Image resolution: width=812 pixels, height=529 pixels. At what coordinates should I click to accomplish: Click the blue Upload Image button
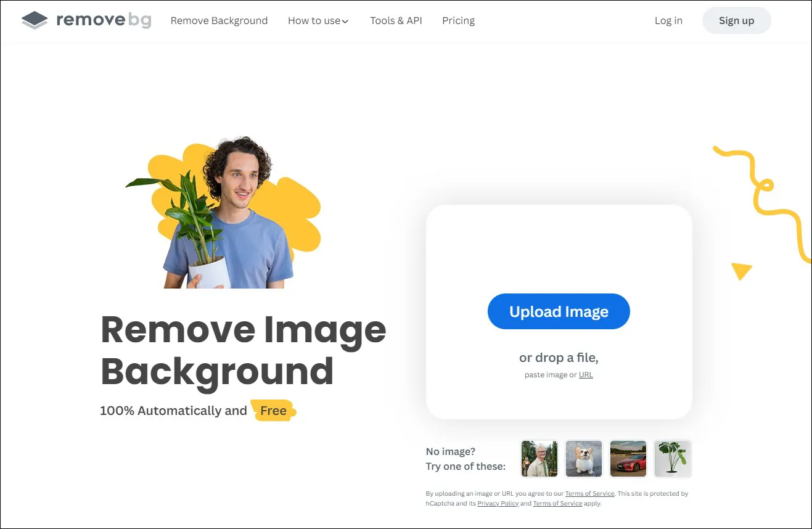(559, 311)
